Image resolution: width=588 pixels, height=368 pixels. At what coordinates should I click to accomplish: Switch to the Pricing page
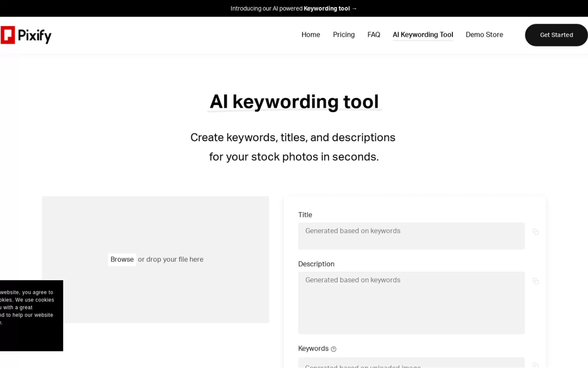pyautogui.click(x=344, y=35)
